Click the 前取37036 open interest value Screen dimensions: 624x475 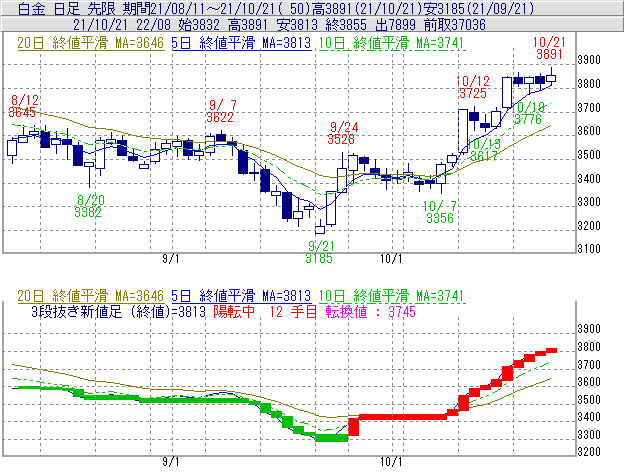pyautogui.click(x=454, y=25)
